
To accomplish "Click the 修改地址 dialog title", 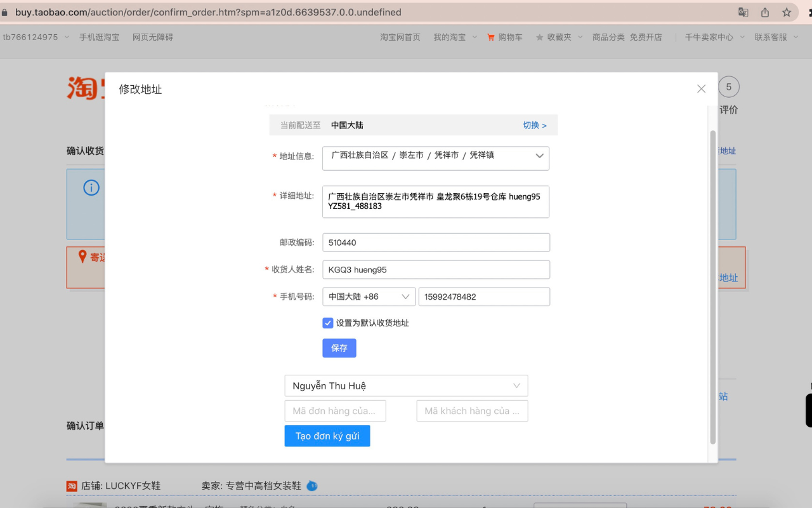I will (x=140, y=90).
